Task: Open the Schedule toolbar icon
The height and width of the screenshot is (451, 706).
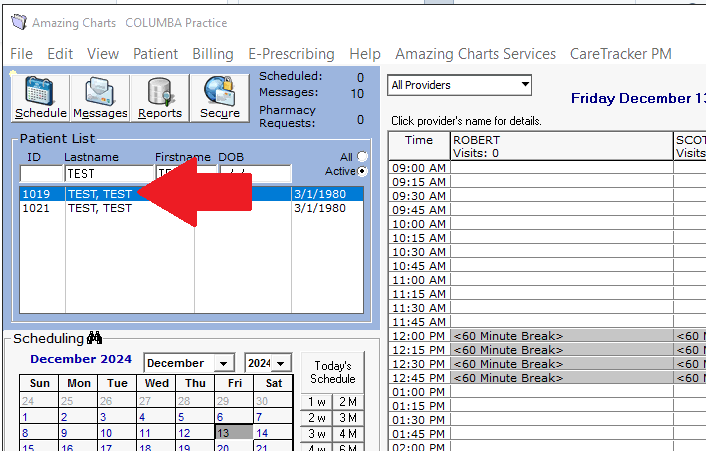Action: (x=41, y=98)
